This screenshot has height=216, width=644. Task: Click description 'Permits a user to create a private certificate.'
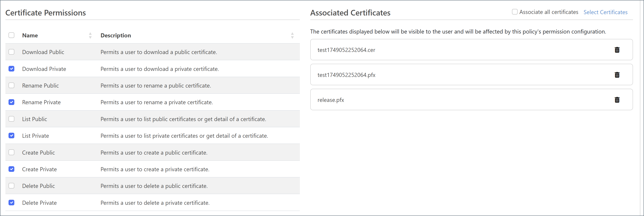pyautogui.click(x=155, y=169)
